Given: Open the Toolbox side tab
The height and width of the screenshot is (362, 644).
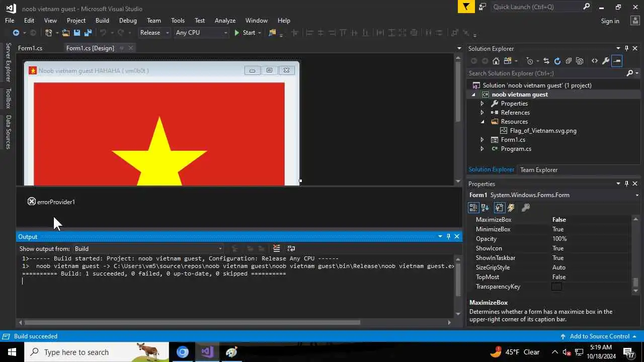Looking at the screenshot, I should coord(8,99).
